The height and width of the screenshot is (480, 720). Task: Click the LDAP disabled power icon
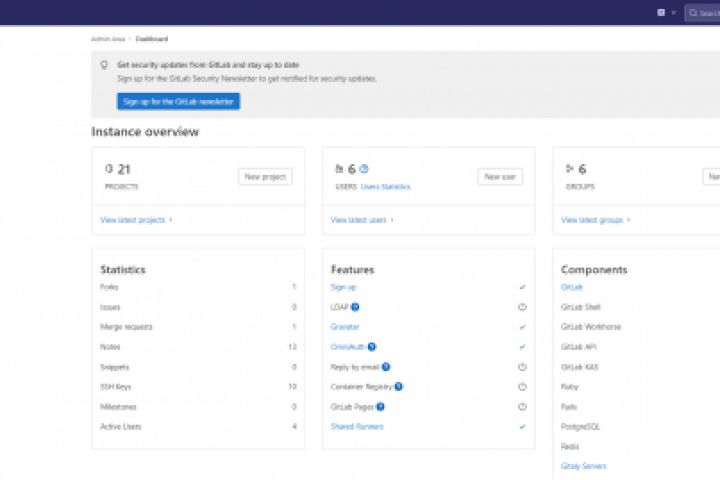pos(522,307)
